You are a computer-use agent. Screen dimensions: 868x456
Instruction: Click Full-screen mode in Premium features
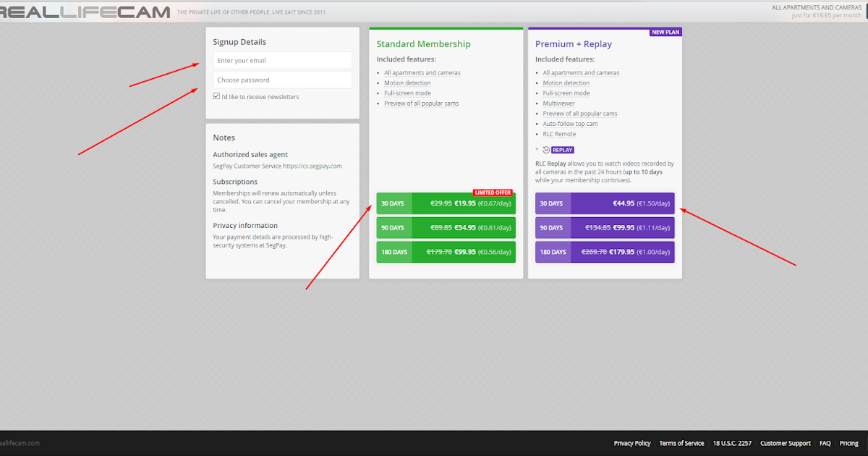click(566, 93)
